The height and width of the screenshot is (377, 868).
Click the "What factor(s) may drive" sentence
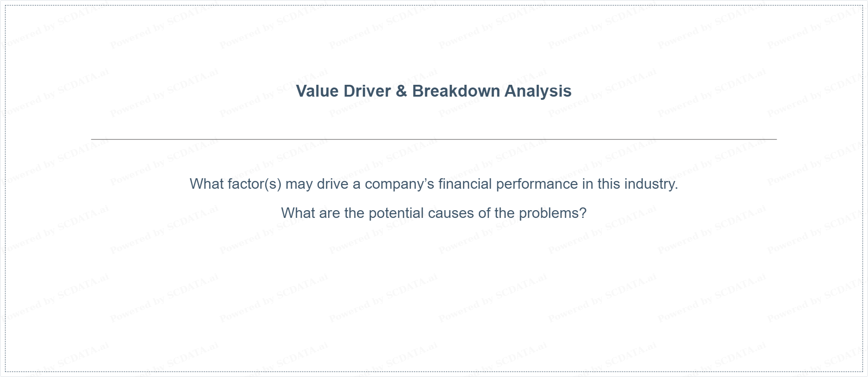tap(434, 184)
